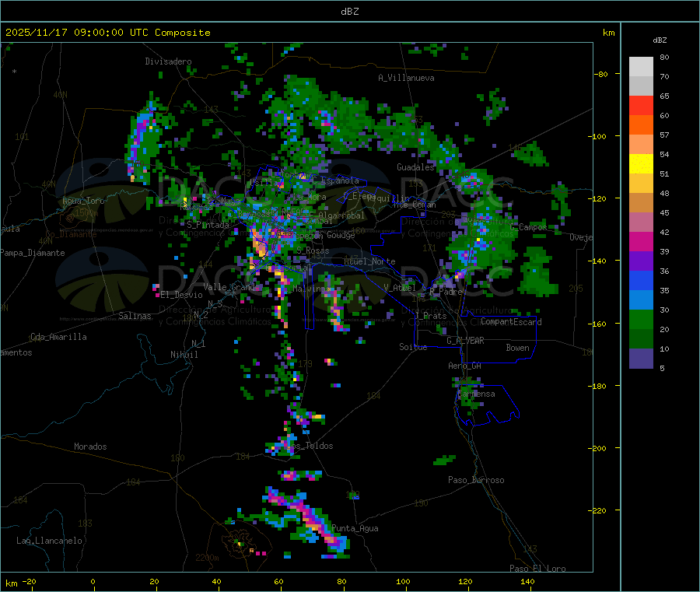The image size is (700, 592).
Task: Click the magenta 39-42 dBZ legend swatch
Action: click(641, 241)
